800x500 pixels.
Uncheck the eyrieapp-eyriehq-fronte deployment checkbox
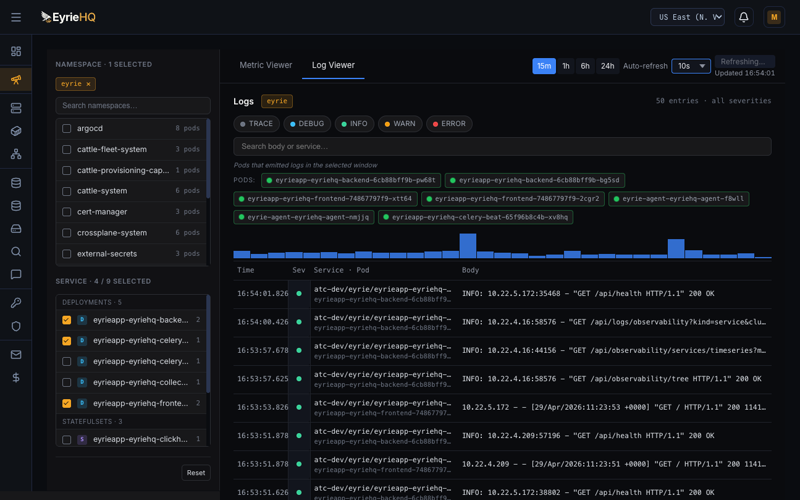[x=66, y=403]
